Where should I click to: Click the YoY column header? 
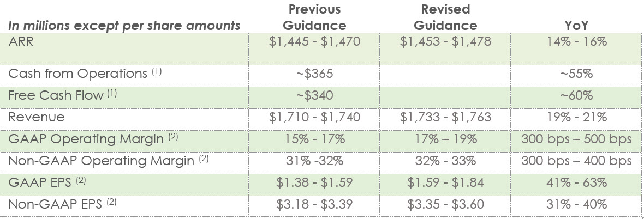click(576, 26)
